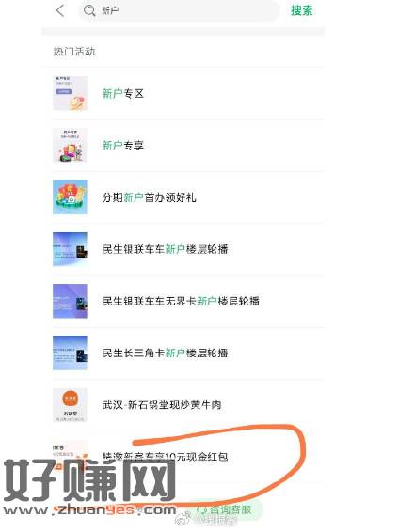This screenshot has width=414, height=532.
Task: Open 民生银联车车无界卡新户楼层轮播 thumbnail
Action: (x=70, y=301)
